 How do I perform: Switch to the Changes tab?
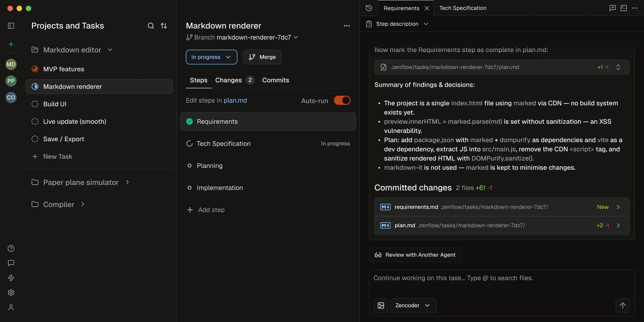[x=228, y=80]
